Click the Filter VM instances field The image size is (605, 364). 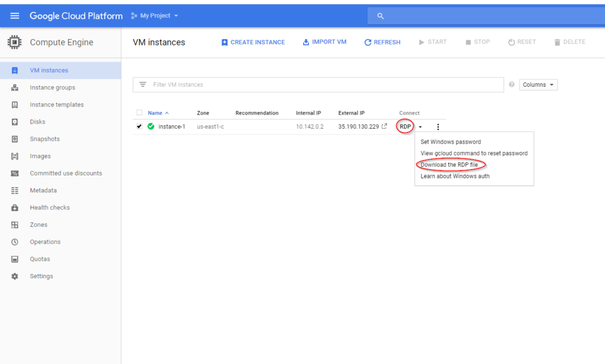click(x=318, y=84)
